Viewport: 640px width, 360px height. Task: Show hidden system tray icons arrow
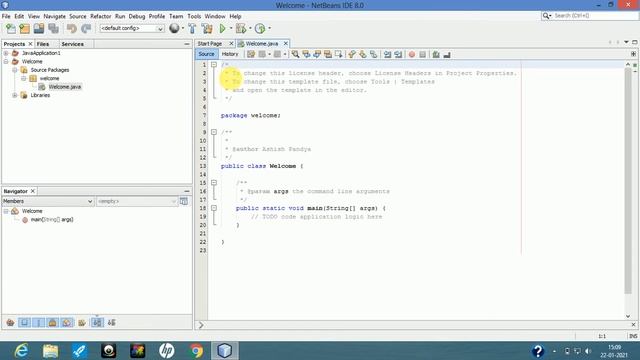[554, 351]
